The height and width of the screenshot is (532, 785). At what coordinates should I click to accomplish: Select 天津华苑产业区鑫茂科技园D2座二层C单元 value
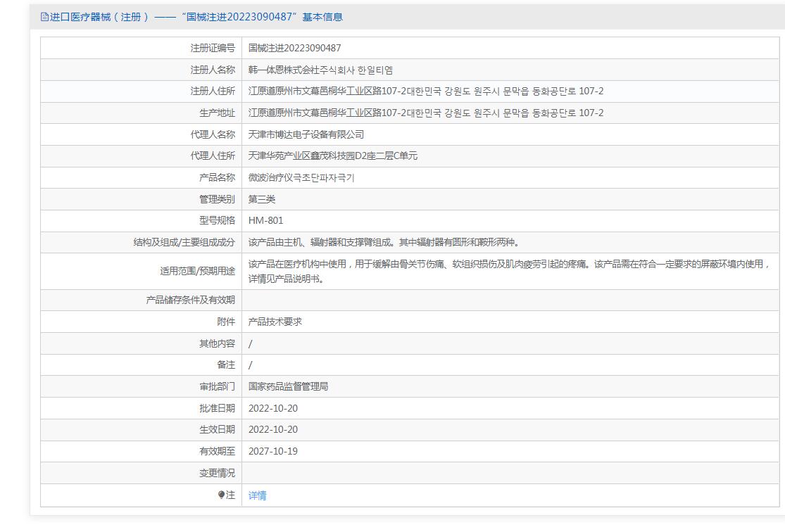[332, 156]
